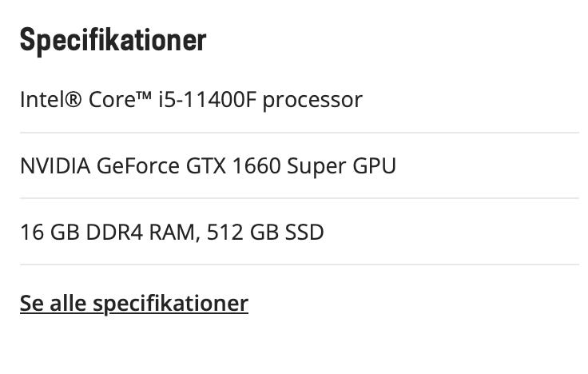Click the word 'GeForce'
The image size is (588, 374).
coord(138,166)
